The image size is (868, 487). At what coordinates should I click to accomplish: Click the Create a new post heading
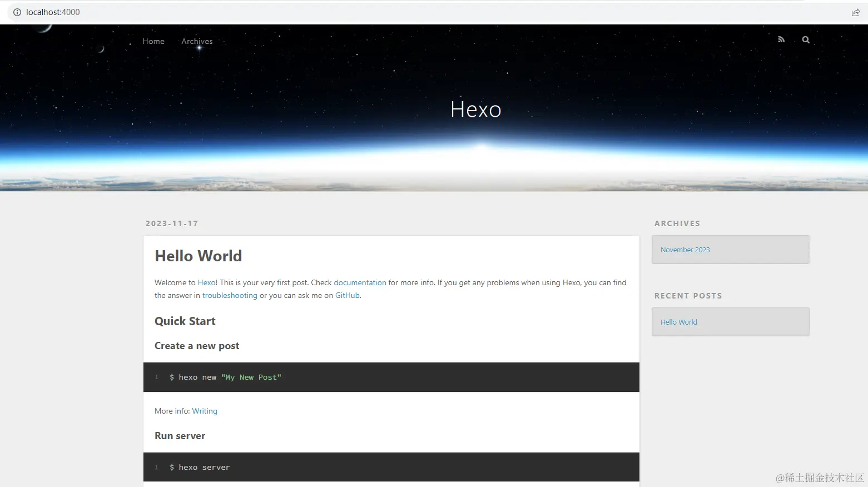(197, 346)
